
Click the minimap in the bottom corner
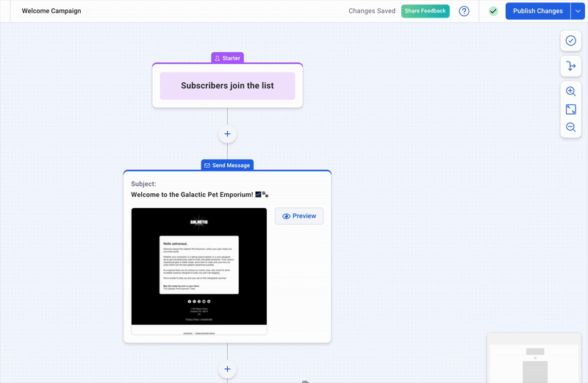(x=537, y=358)
